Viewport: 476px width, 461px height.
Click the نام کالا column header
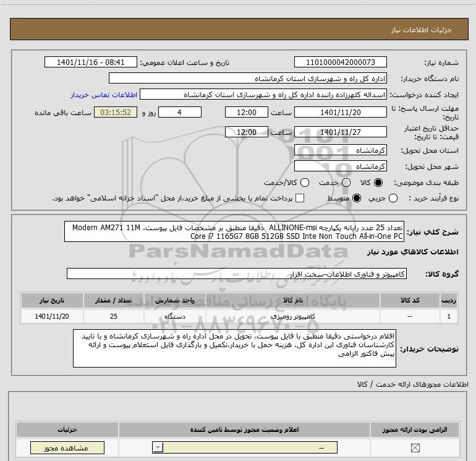[x=293, y=300]
